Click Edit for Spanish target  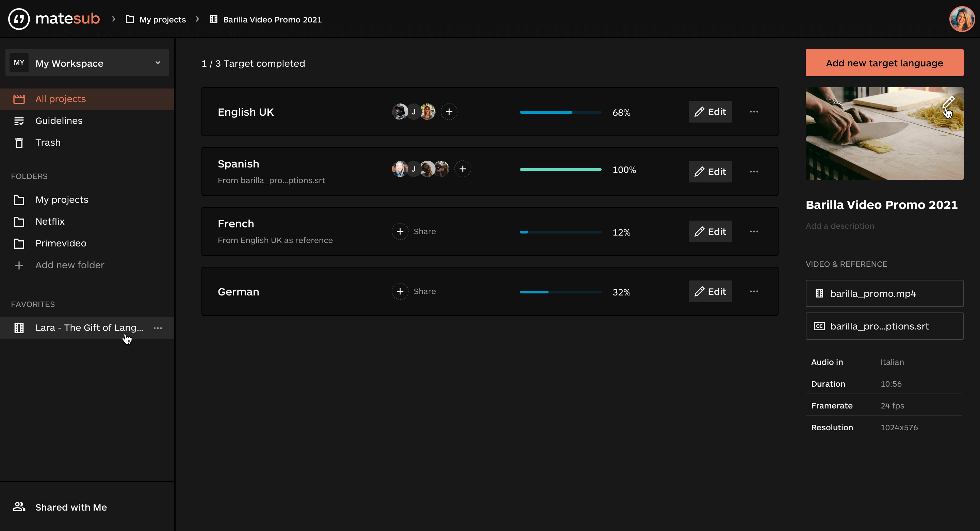[710, 172]
